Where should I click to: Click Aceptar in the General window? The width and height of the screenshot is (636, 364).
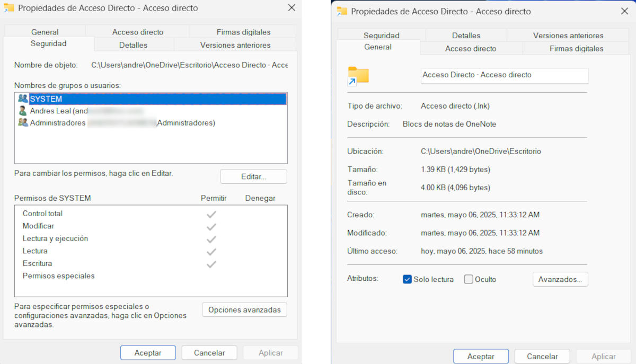click(x=481, y=357)
